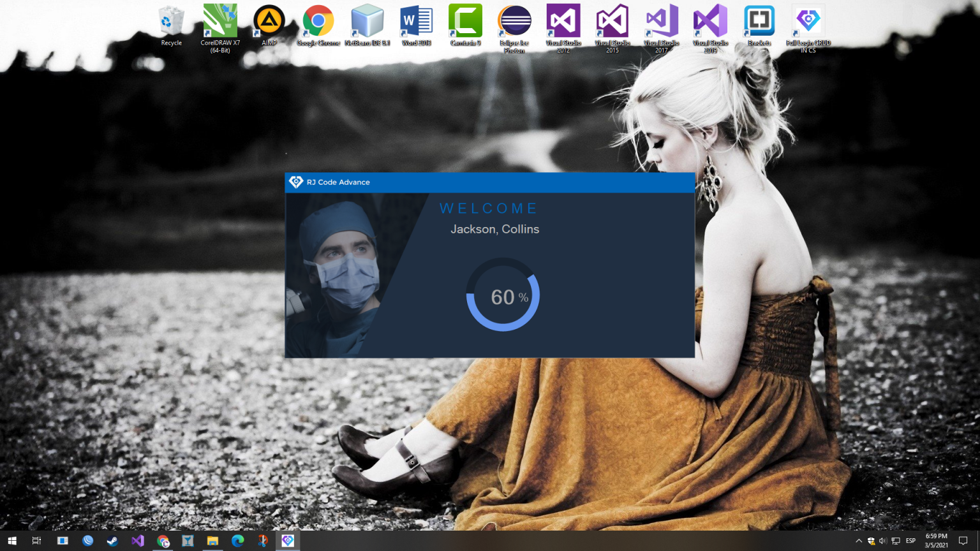Click the Steam icon in the taskbar
Viewport: 980px width, 551px height.
(x=112, y=541)
